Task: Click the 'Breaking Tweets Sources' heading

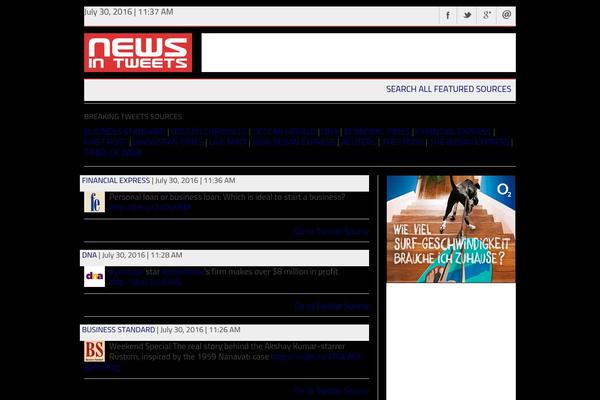Action: pyautogui.click(x=133, y=116)
